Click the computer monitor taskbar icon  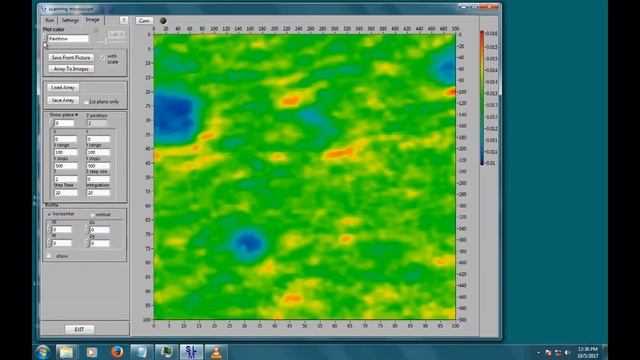(166, 352)
